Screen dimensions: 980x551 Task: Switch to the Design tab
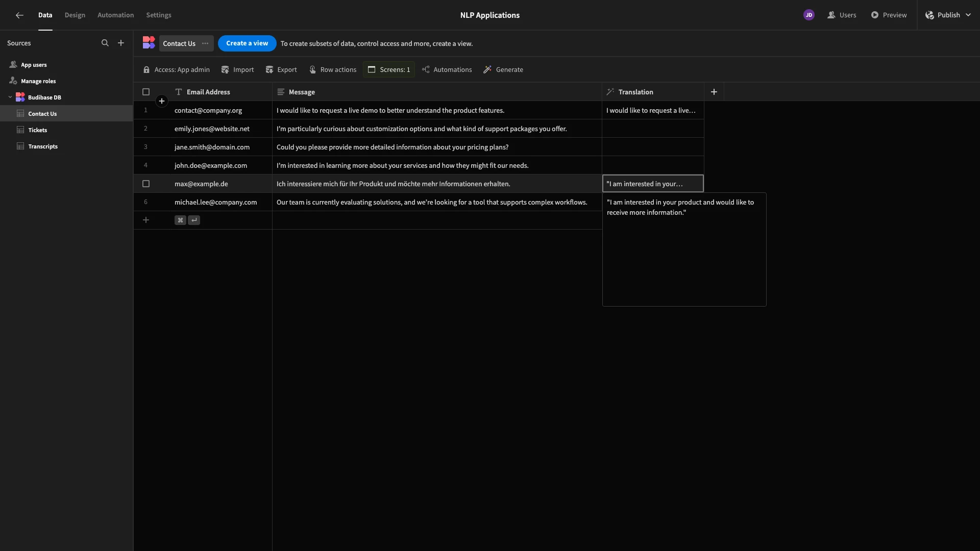[75, 15]
